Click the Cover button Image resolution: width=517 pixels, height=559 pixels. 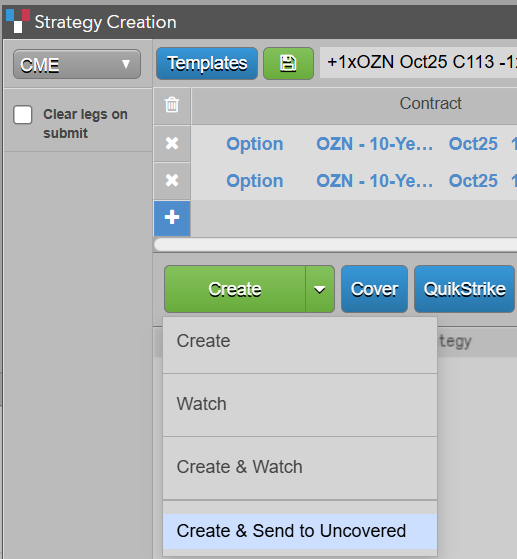coord(374,289)
